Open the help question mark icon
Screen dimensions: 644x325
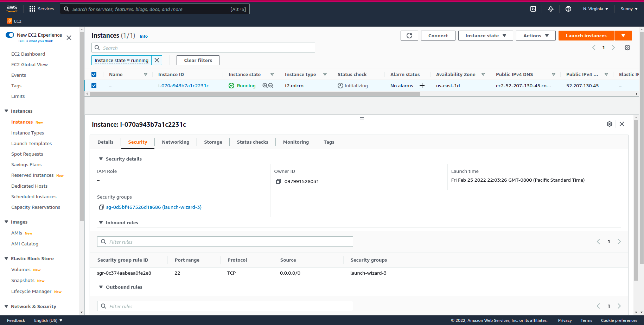[x=568, y=9]
